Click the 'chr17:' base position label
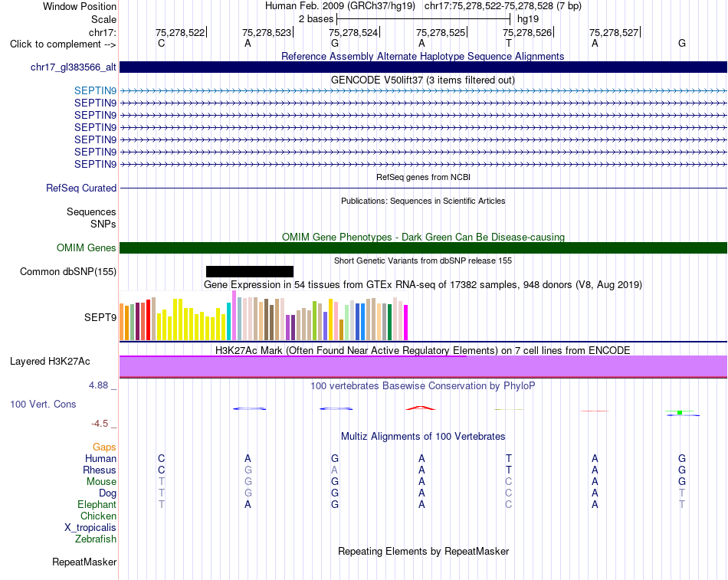Image resolution: width=728 pixels, height=580 pixels. 103,32
